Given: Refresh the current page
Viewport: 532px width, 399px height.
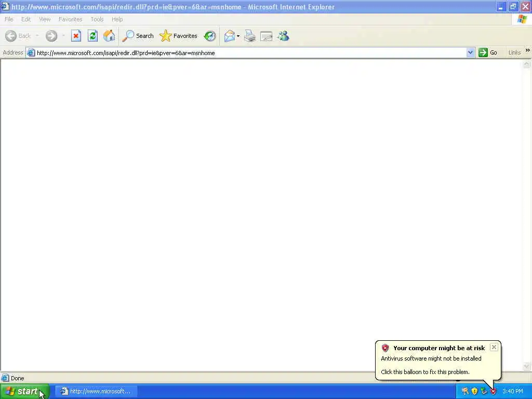Looking at the screenshot, I should click(x=92, y=36).
